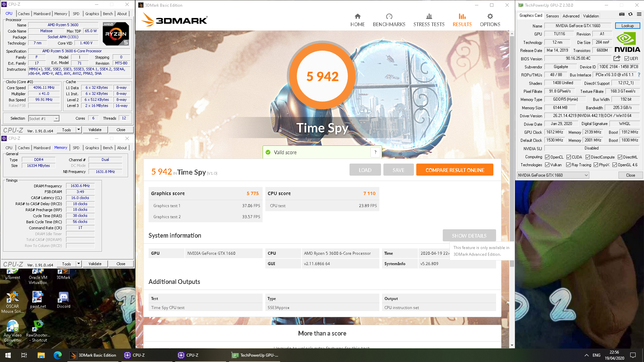Launch Microsoft Edge from the taskbar
The image size is (644, 362).
pyautogui.click(x=58, y=355)
